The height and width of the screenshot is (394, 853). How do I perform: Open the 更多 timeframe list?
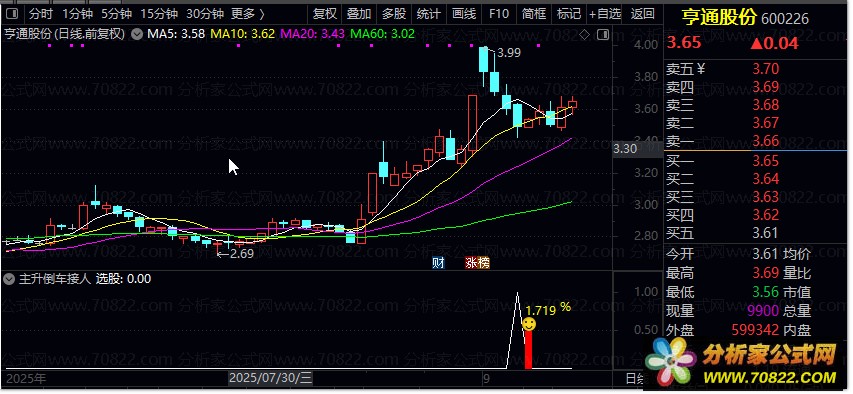[248, 14]
